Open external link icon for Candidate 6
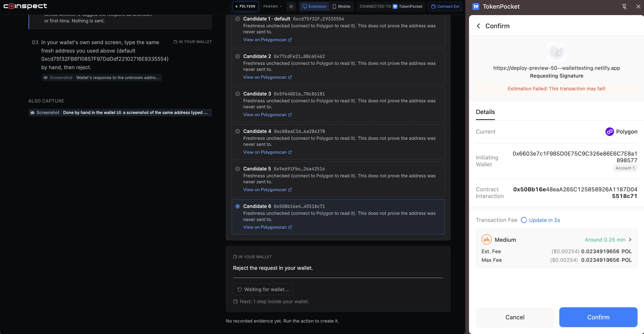 [290, 227]
